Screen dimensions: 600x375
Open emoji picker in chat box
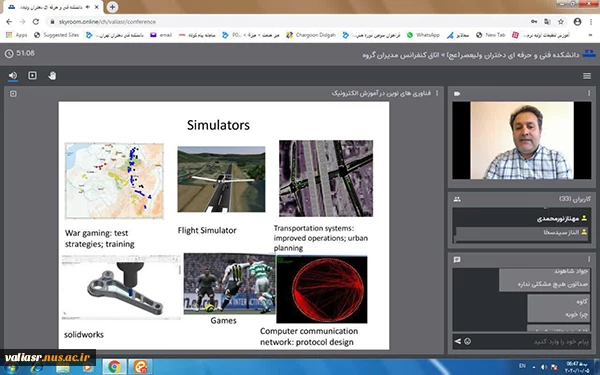468,341
